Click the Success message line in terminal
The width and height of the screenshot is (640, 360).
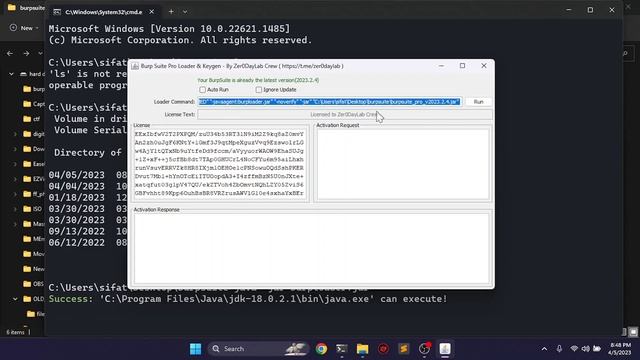(x=248, y=299)
